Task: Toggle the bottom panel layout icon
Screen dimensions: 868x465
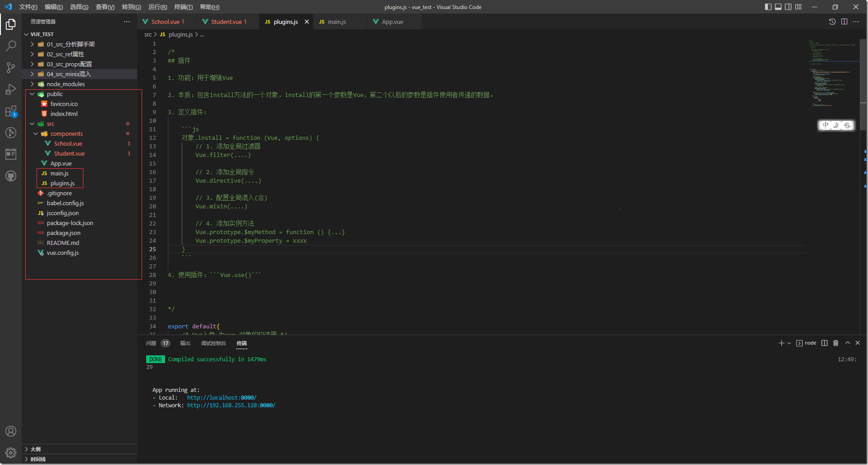Action: coord(778,7)
